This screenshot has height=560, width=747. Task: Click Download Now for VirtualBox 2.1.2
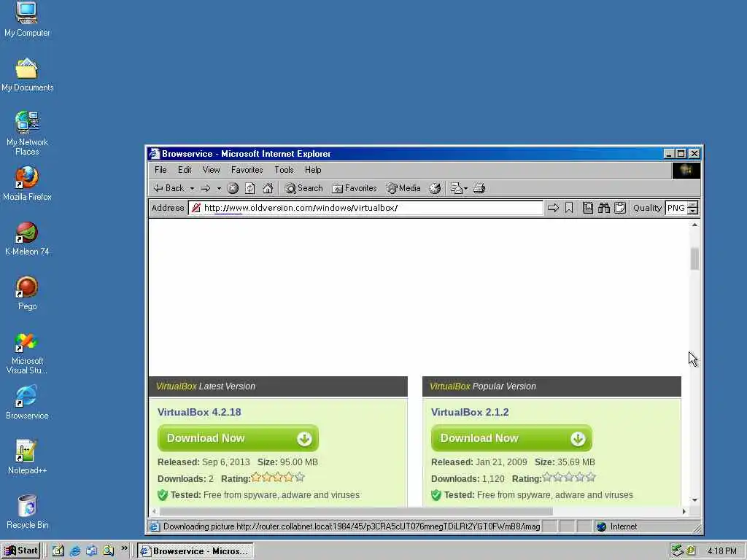[x=511, y=438]
